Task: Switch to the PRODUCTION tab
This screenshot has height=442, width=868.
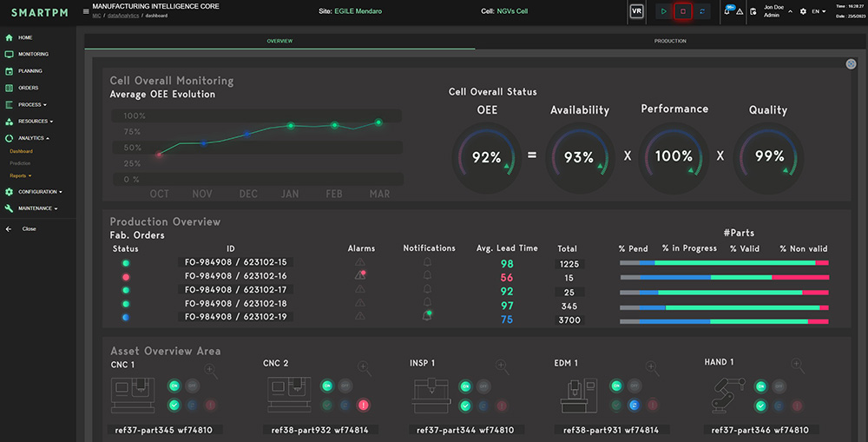Action: 670,41
